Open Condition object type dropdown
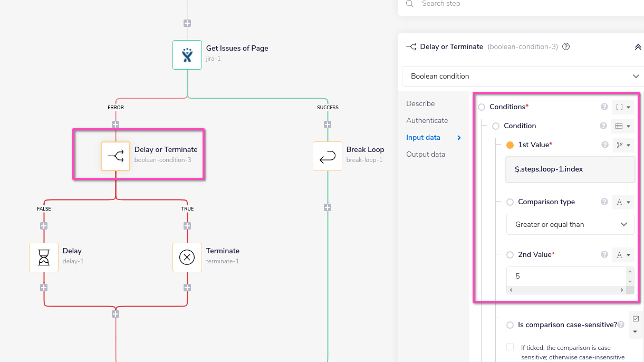Viewport: 644px width, 362px height. (623, 126)
